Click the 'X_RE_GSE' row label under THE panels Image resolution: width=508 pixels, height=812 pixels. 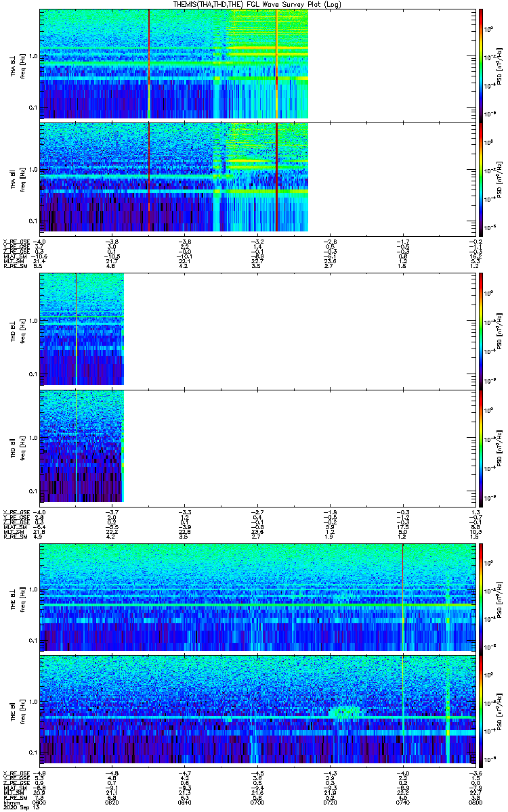point(16,772)
